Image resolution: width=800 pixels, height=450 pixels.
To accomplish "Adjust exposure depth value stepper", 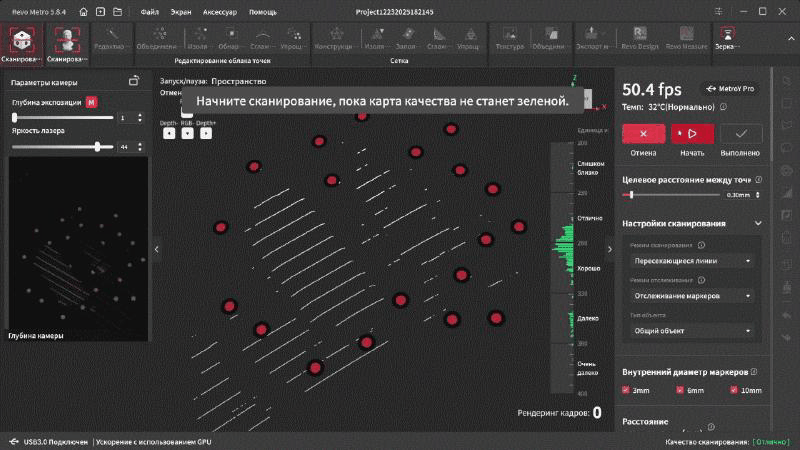I will tap(140, 118).
